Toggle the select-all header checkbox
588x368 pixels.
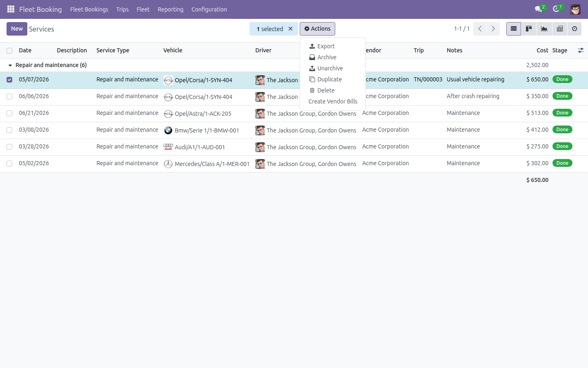9,51
